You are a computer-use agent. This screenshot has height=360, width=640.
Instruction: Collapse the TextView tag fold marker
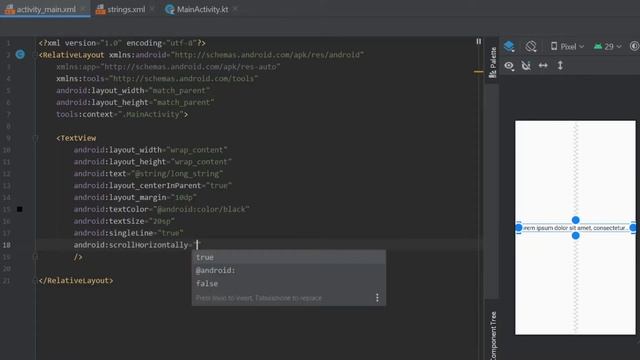pos(35,138)
